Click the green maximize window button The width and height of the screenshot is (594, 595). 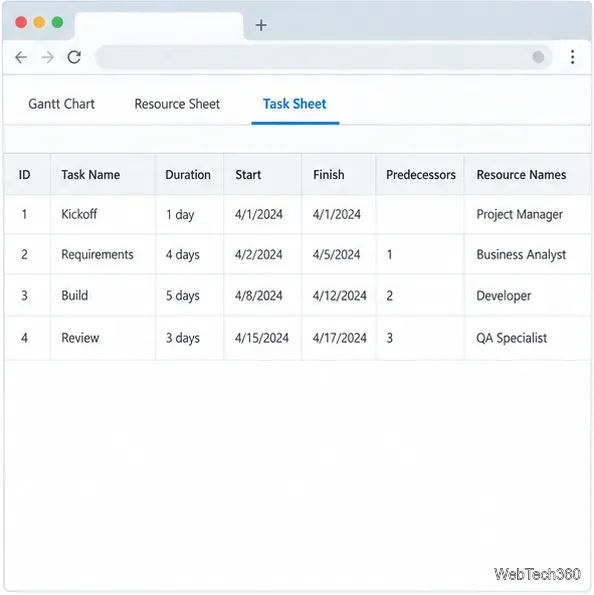click(57, 22)
